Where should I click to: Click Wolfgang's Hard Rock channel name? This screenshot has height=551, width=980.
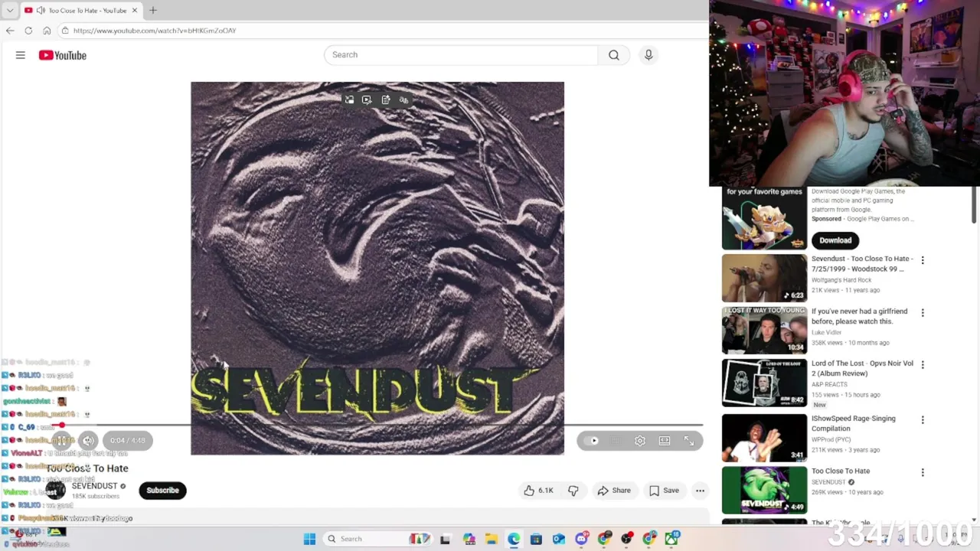(x=841, y=280)
